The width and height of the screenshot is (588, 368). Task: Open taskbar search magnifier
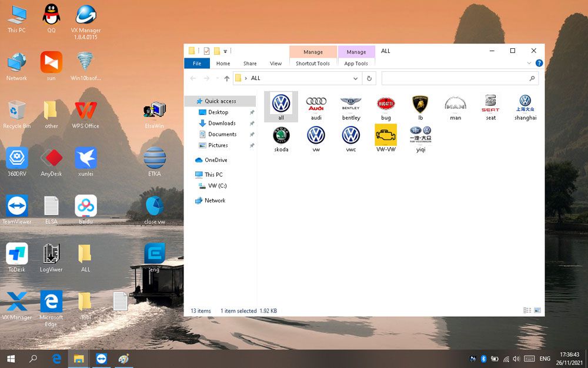tap(33, 359)
